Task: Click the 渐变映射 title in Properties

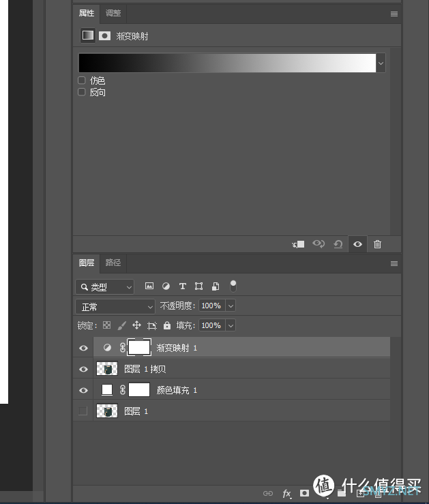Action: (132, 36)
